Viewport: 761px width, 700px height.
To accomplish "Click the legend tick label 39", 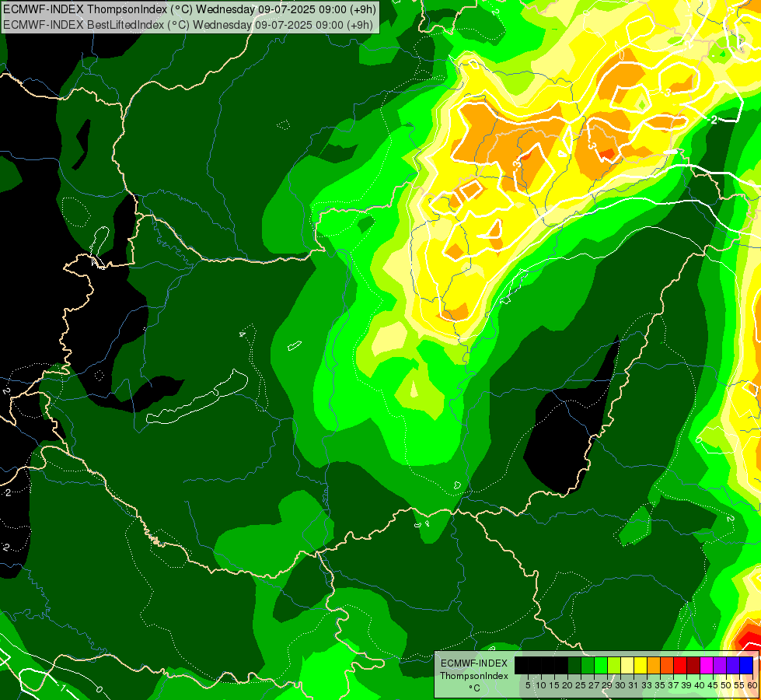I will point(686,685).
